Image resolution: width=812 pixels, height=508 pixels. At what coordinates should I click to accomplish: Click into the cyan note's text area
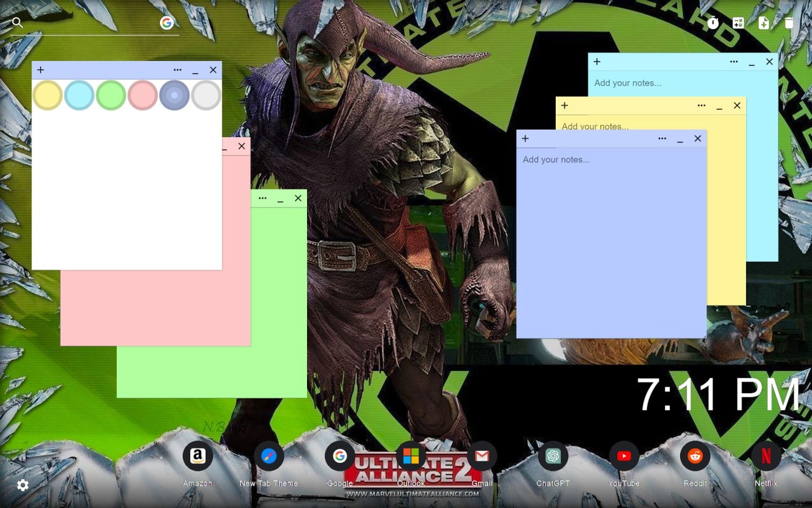pos(683,83)
